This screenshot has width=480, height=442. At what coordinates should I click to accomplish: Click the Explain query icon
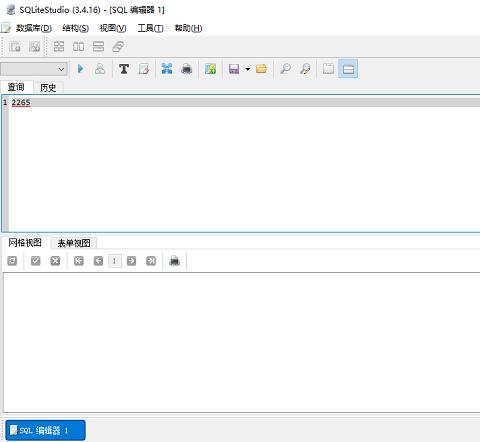[x=100, y=69]
